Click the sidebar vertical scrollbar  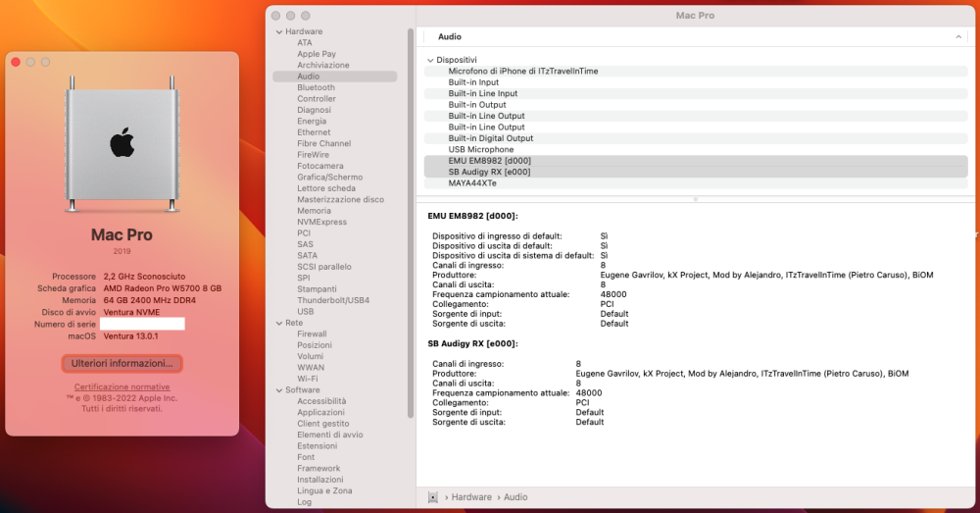pos(411,222)
